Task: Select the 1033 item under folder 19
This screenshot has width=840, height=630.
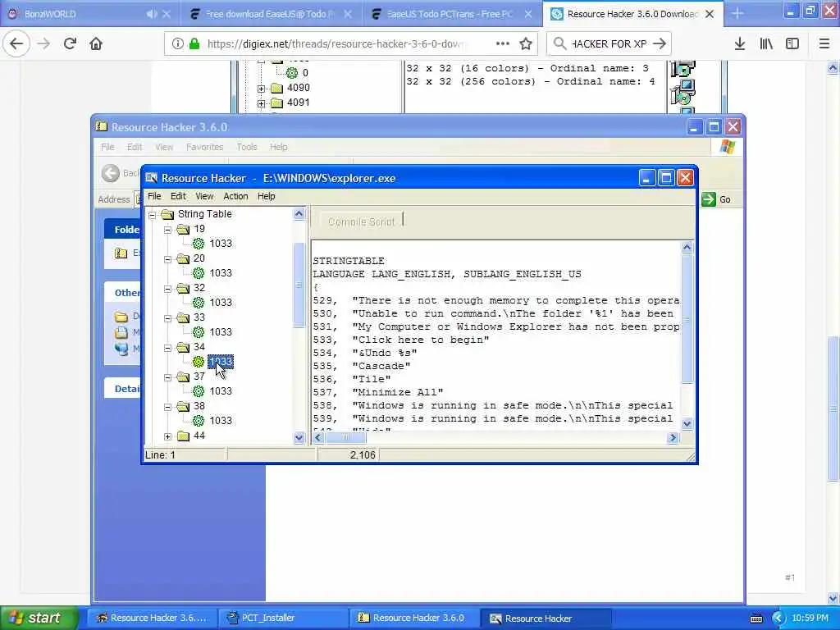Action: coord(221,243)
